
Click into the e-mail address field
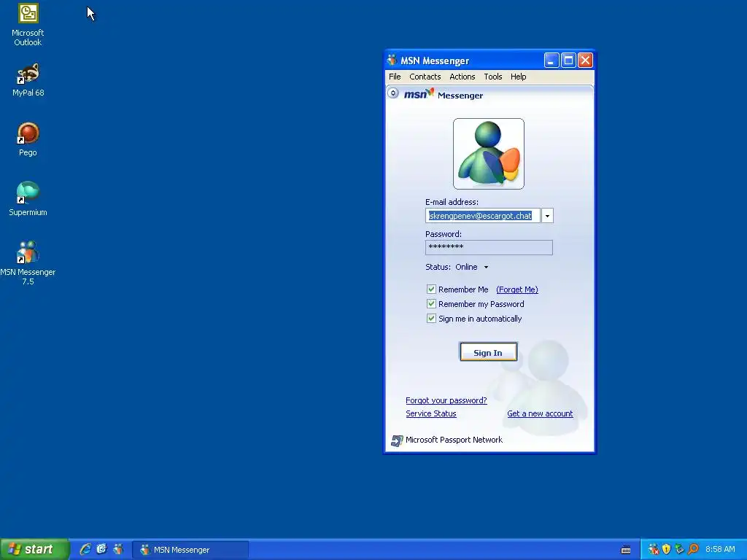pyautogui.click(x=483, y=216)
